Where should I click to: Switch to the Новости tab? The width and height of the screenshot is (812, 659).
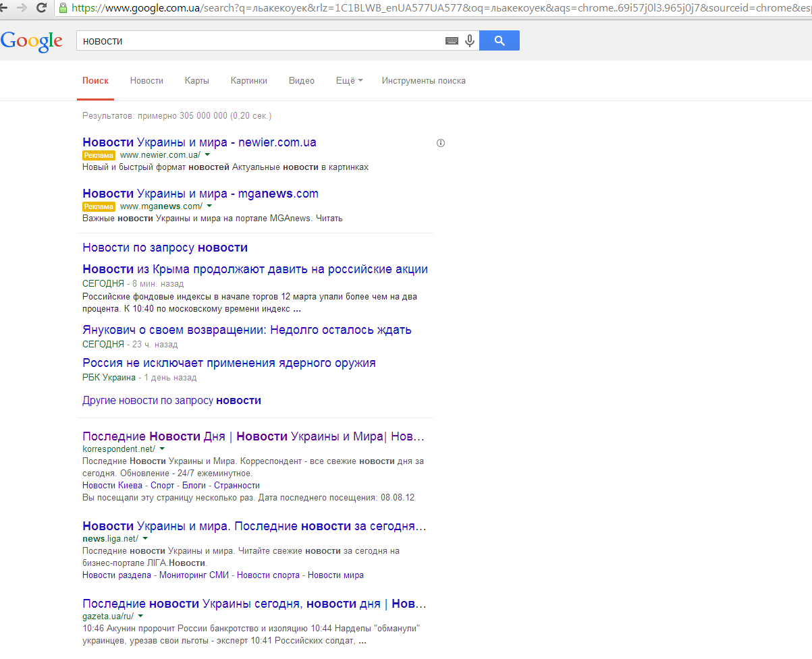click(146, 80)
